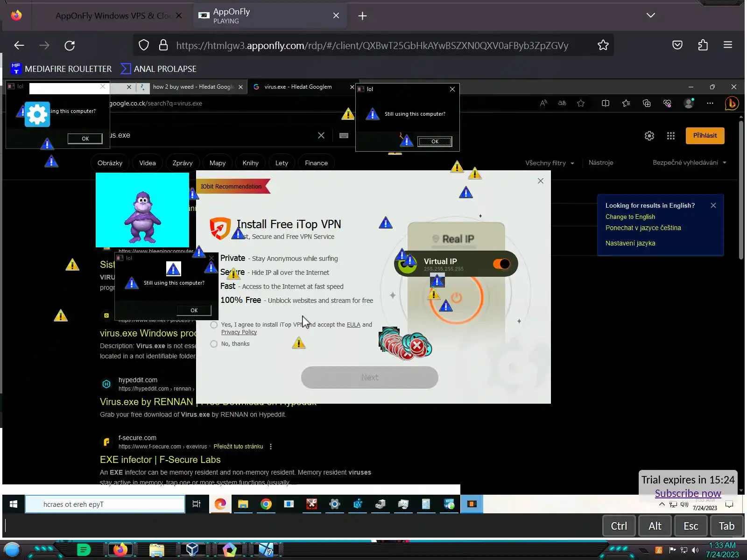
Task: Click the purple BonziBuddy gorilla image
Action: [142, 210]
